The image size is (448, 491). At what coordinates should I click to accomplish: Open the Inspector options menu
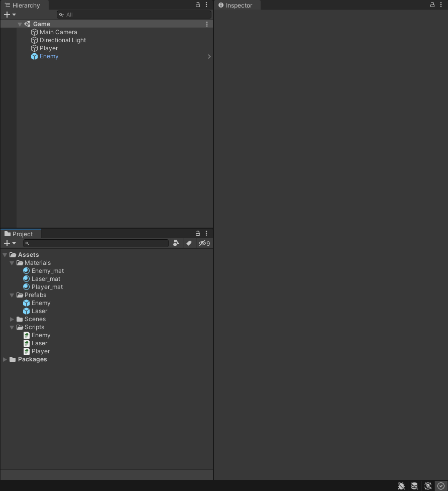coord(441,5)
